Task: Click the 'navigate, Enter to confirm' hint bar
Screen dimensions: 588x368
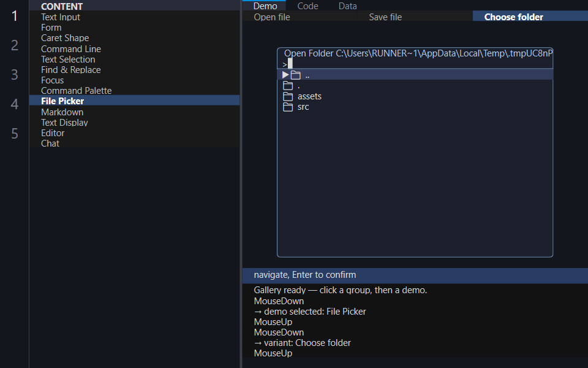Action: coord(415,275)
